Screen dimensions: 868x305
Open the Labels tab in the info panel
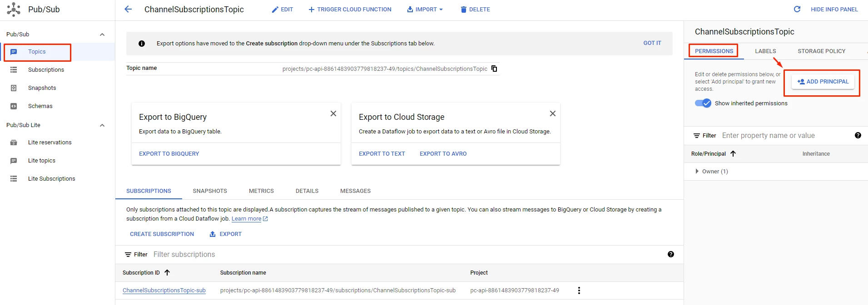[x=765, y=51]
